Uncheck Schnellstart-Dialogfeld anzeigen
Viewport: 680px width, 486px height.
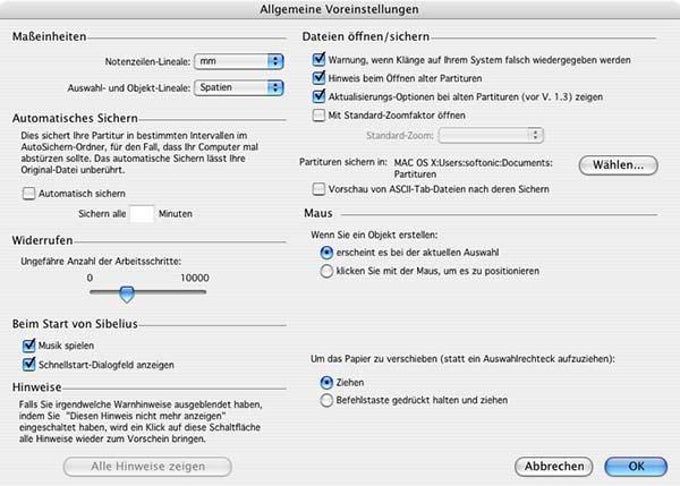pyautogui.click(x=29, y=364)
